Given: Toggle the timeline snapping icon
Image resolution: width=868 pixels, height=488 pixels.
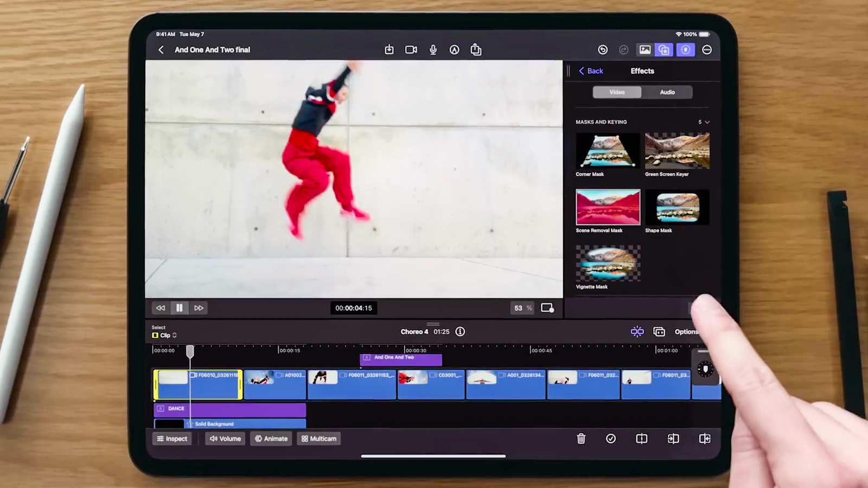Looking at the screenshot, I should (x=637, y=332).
